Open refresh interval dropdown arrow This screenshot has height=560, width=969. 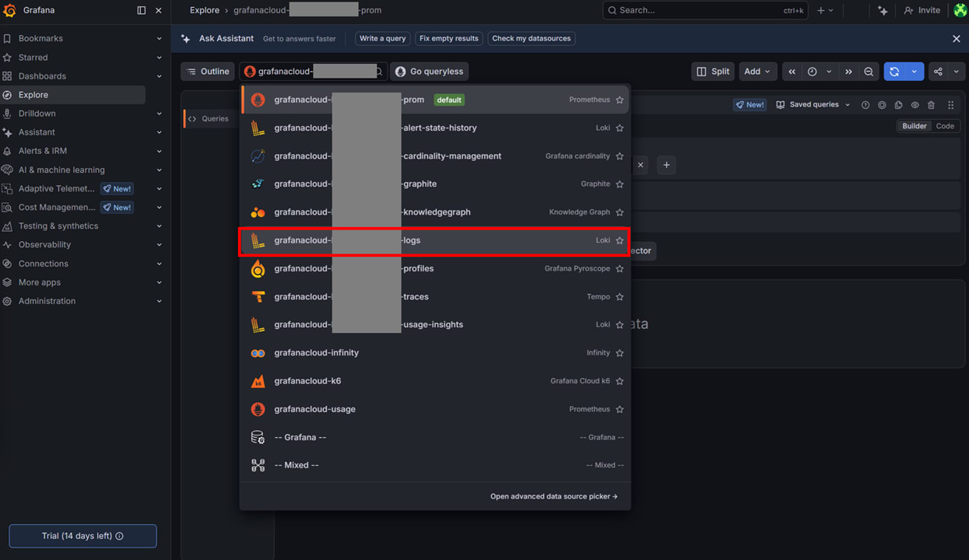(914, 72)
